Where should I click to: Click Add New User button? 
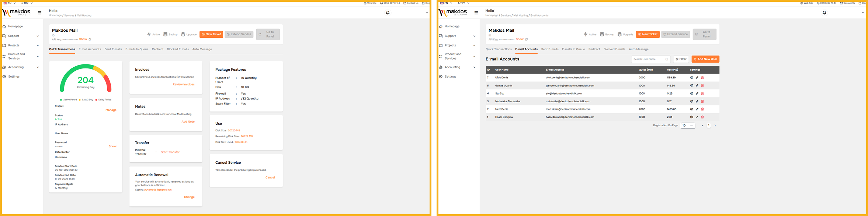pyautogui.click(x=705, y=59)
